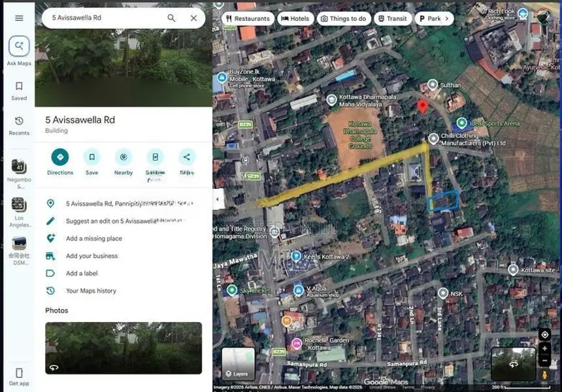Click the Rich Look Clothing store marker
The width and height of the screenshot is (562, 392).
(523, 14)
